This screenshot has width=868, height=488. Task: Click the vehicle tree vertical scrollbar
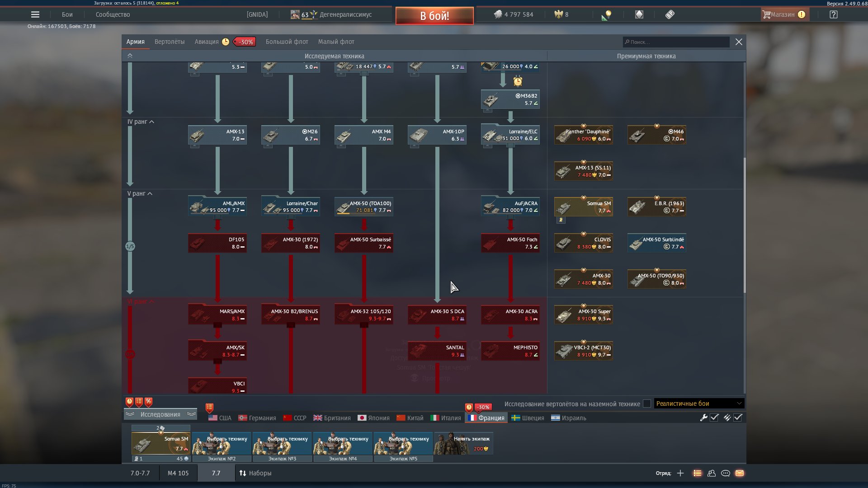[744, 225]
